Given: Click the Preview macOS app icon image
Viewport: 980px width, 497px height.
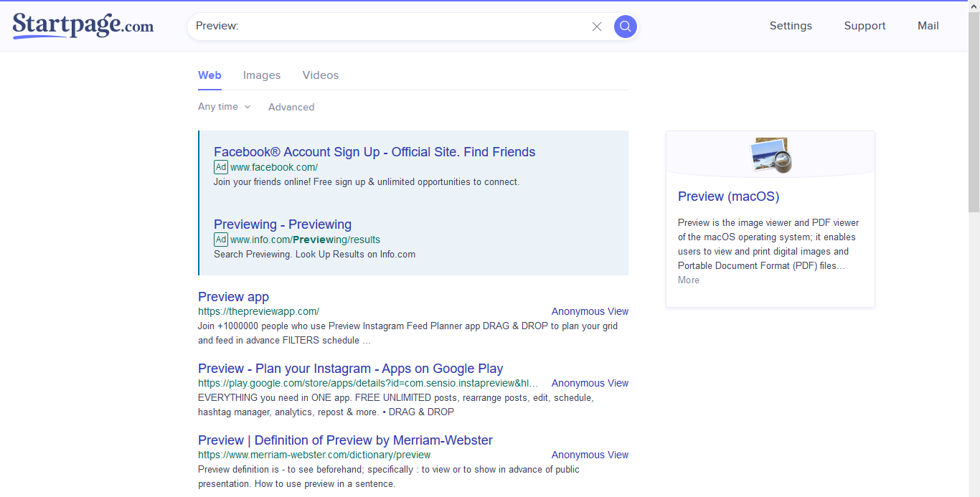Looking at the screenshot, I should (x=770, y=154).
